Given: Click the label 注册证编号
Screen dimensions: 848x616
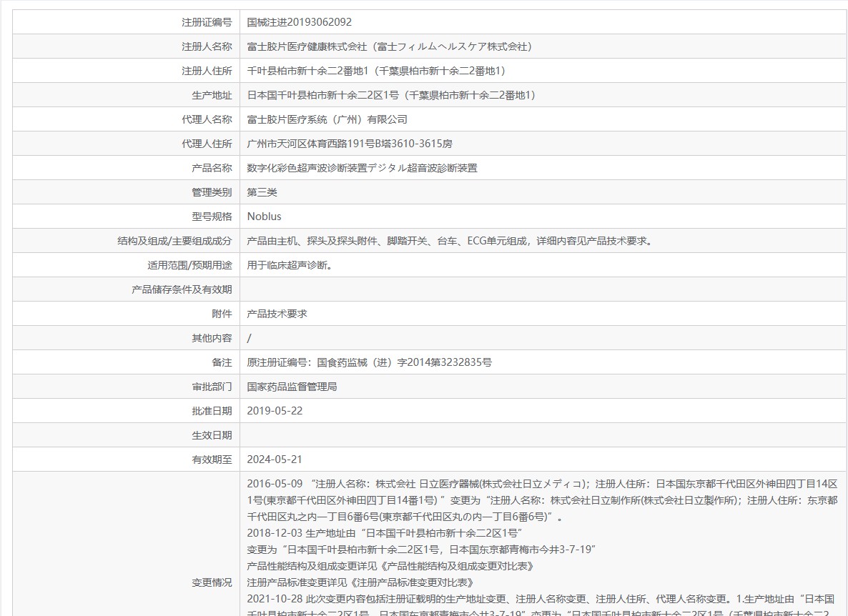Looking at the screenshot, I should 207,22.
